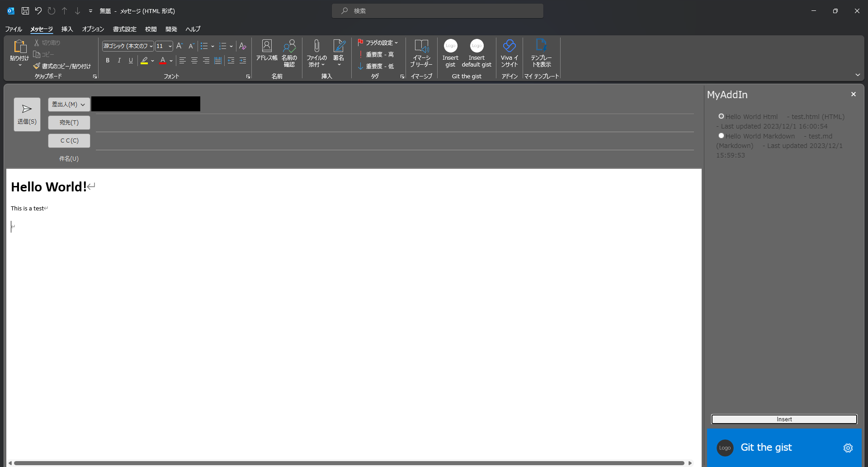868x467 pixels.
Task: Switch to the オプション (Options) tab
Action: 93,29
